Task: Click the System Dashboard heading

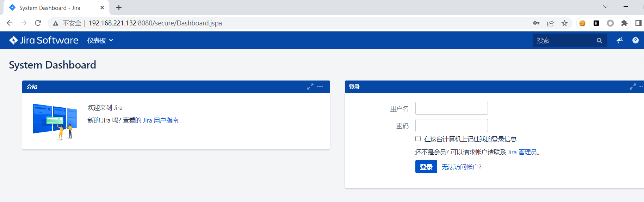Action: tap(52, 65)
